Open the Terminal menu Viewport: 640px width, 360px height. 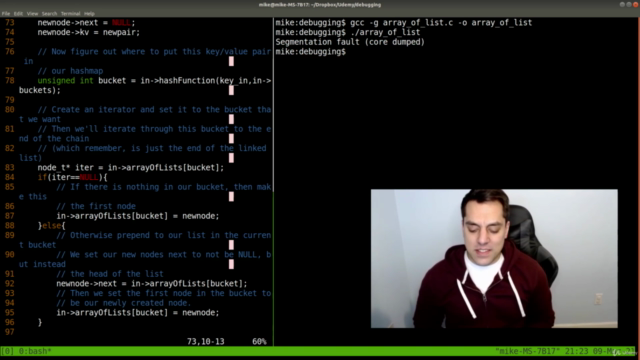pyautogui.click(x=71, y=13)
